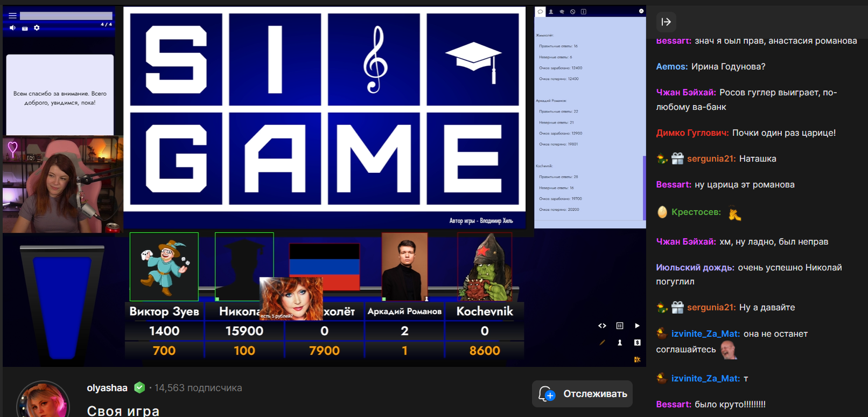Click the red-haired woman overlay image
The image size is (868, 417).
point(291,298)
